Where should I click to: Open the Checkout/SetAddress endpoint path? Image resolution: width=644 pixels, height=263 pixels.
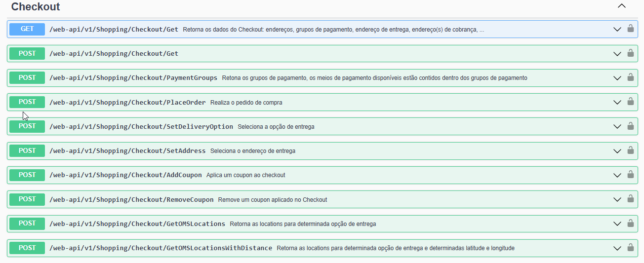(128, 151)
